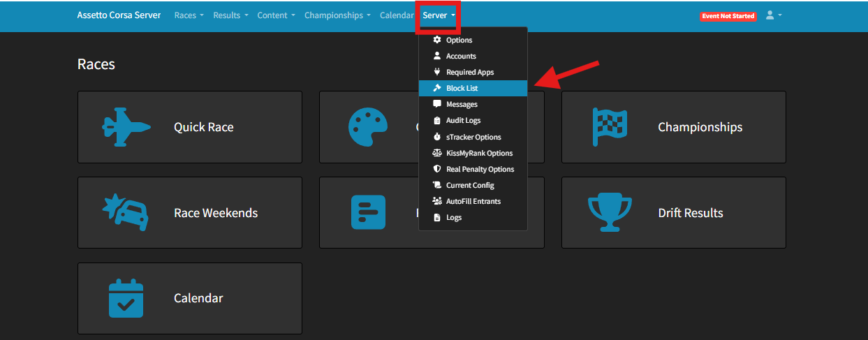868x340 pixels.
Task: Open Audit Logs menu entry
Action: point(473,121)
